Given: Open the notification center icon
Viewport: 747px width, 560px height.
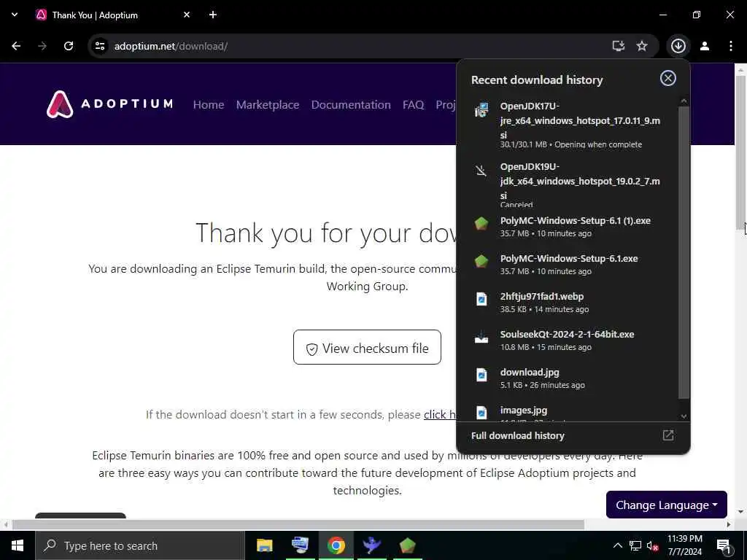Looking at the screenshot, I should click(724, 545).
